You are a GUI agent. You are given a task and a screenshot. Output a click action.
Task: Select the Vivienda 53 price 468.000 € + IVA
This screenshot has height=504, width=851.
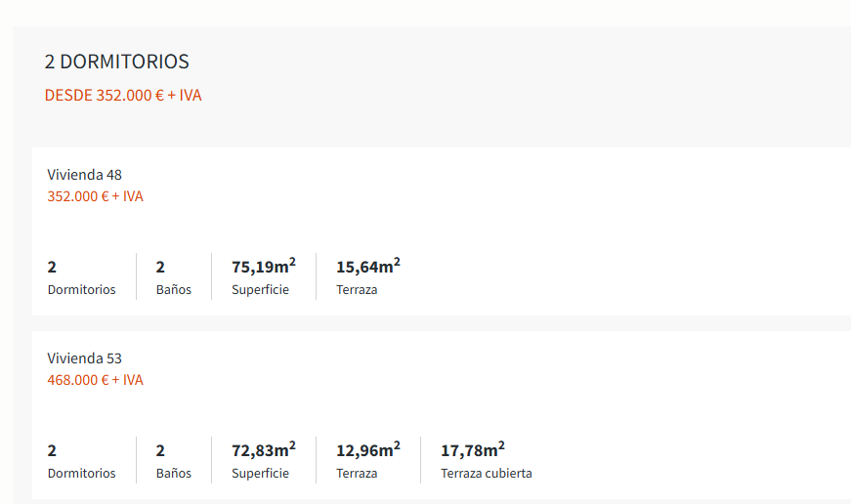point(95,380)
